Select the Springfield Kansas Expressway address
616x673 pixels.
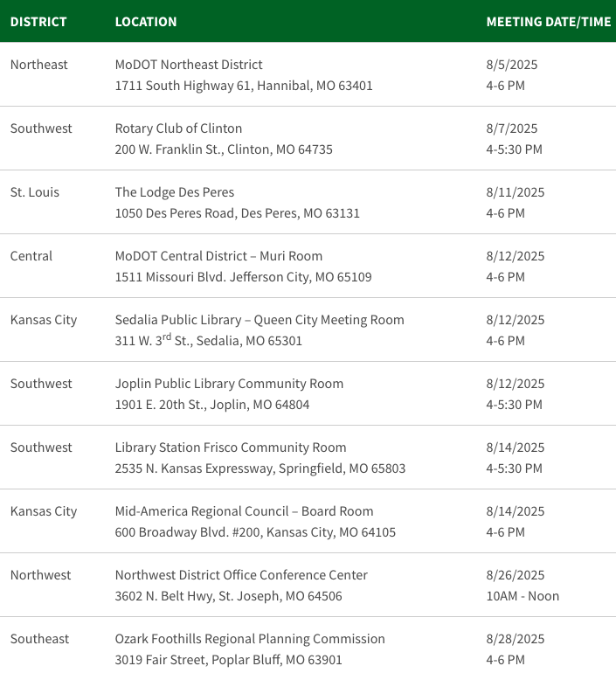click(x=260, y=468)
